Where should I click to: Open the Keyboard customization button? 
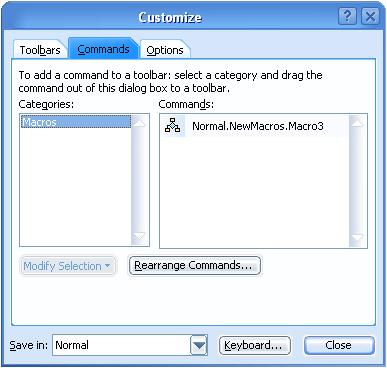coord(255,345)
